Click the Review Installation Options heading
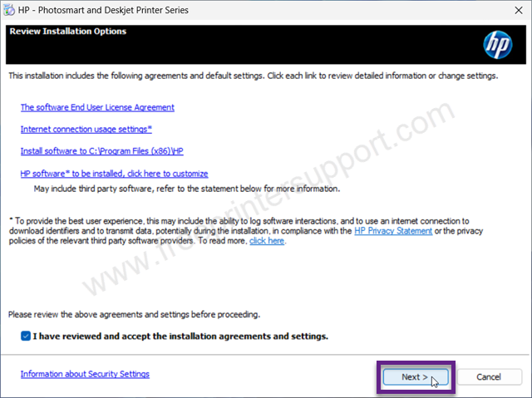 [68, 32]
